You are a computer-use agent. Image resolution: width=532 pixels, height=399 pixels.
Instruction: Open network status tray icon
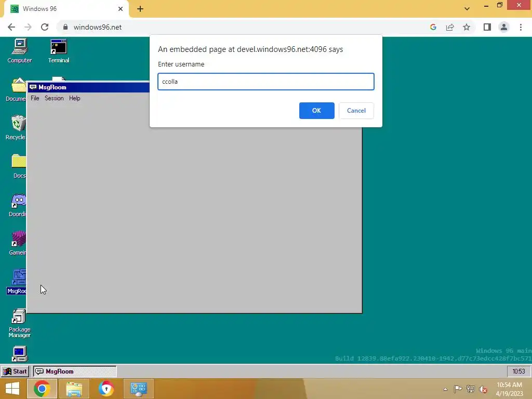pyautogui.click(x=471, y=389)
